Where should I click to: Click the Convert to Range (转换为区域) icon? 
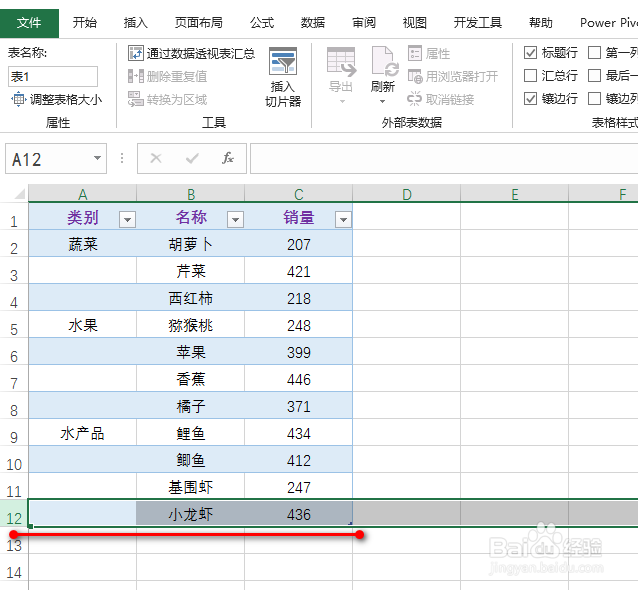click(136, 99)
